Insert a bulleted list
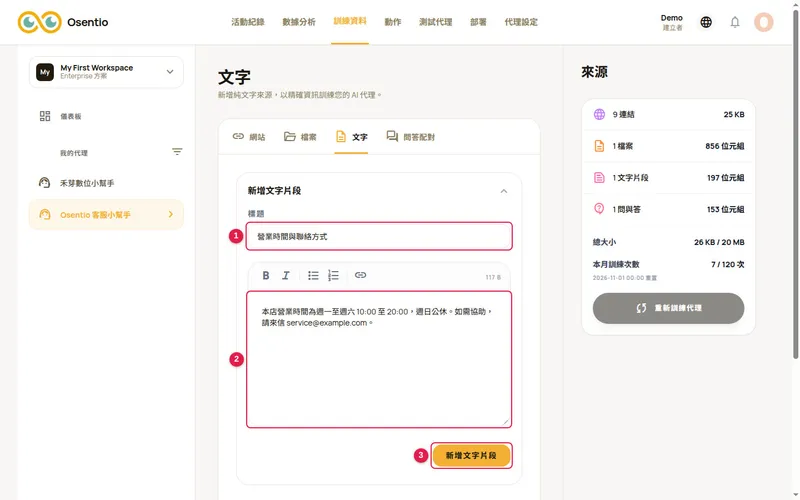The height and width of the screenshot is (500, 800). tap(313, 276)
